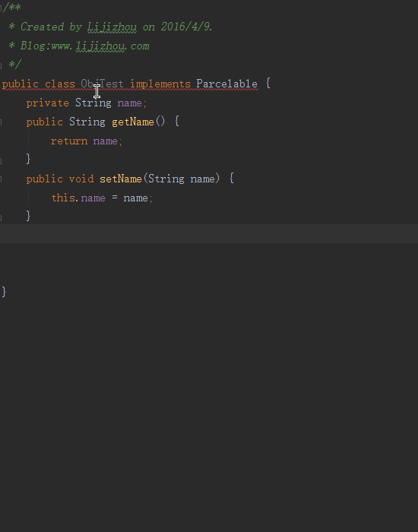The height and width of the screenshot is (532, 418).
Task: Click name on the assignment's right side
Action: pyautogui.click(x=136, y=198)
